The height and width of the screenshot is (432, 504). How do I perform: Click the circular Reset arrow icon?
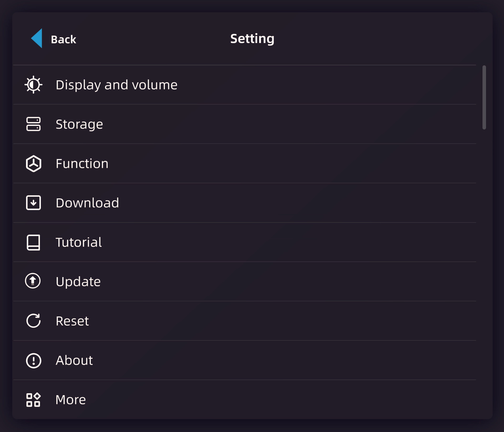click(x=33, y=321)
